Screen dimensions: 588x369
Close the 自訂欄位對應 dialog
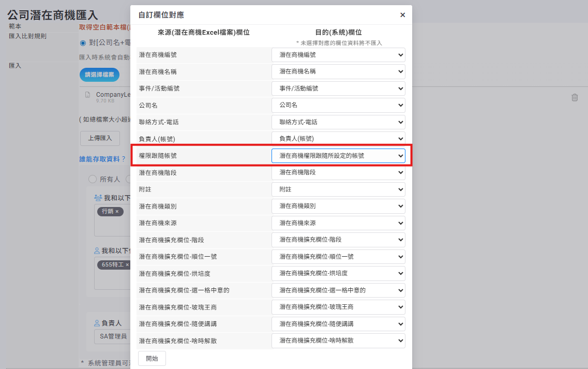402,15
